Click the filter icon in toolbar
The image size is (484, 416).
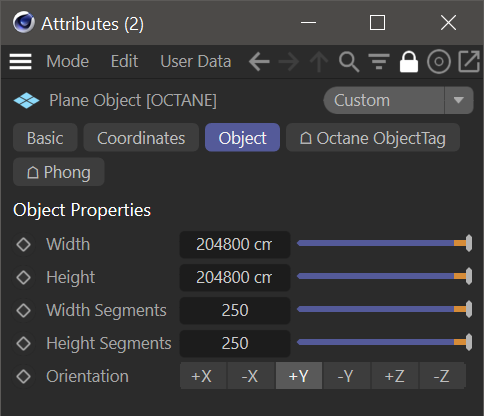pos(379,62)
